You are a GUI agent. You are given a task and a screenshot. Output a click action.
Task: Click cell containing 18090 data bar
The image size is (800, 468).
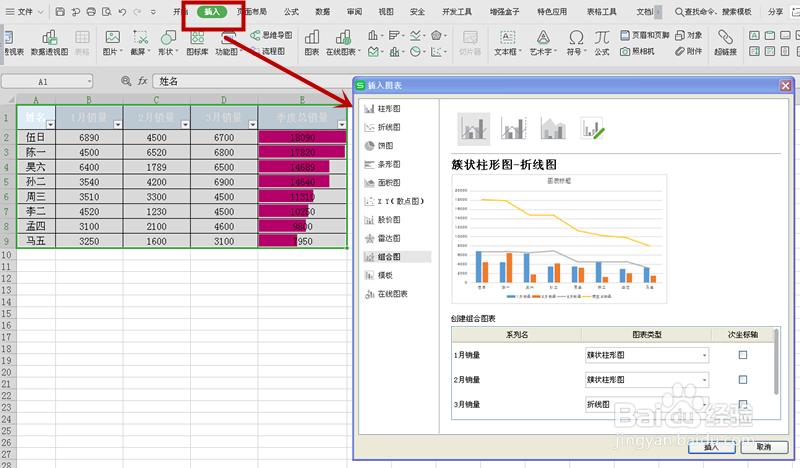point(302,137)
